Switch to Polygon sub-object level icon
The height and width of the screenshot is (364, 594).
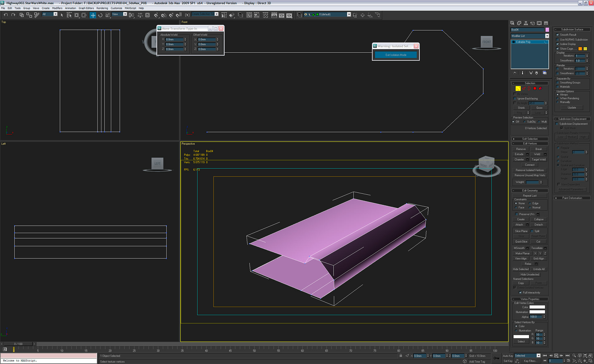[535, 88]
